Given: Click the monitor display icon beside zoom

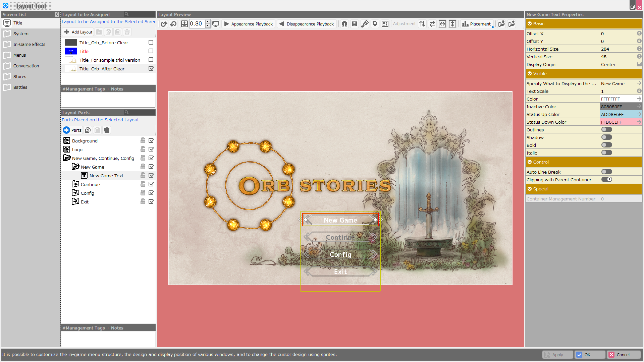Looking at the screenshot, I should coord(216,24).
